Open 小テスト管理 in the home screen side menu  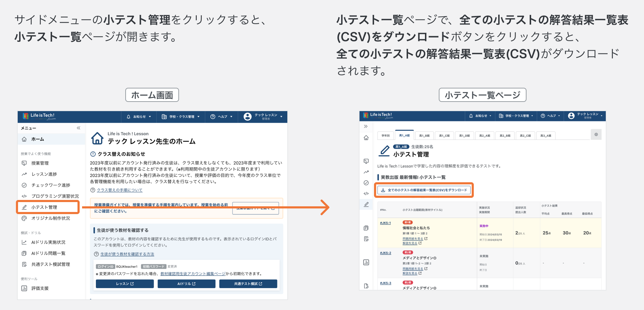pyautogui.click(x=48, y=207)
